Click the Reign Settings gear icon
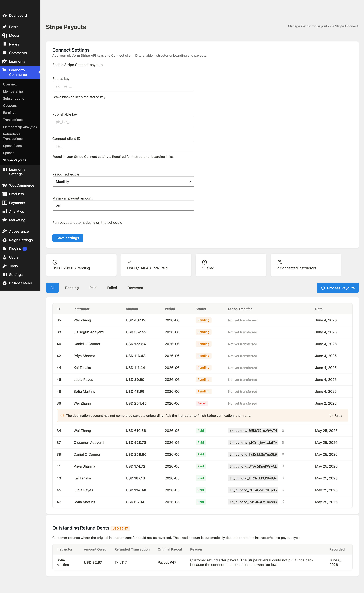Screen dimensions: 364x593 (x=4, y=240)
